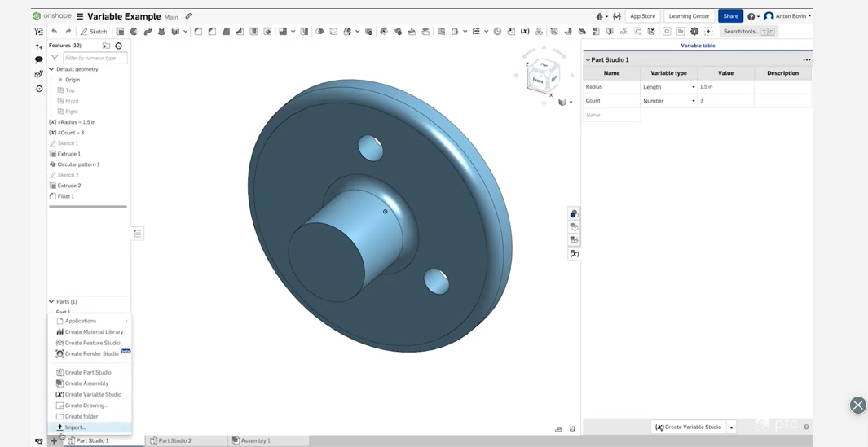Screen dimensions: 868x447
Task: Collapse the Part Studio 1 variable table
Action: click(588, 59)
